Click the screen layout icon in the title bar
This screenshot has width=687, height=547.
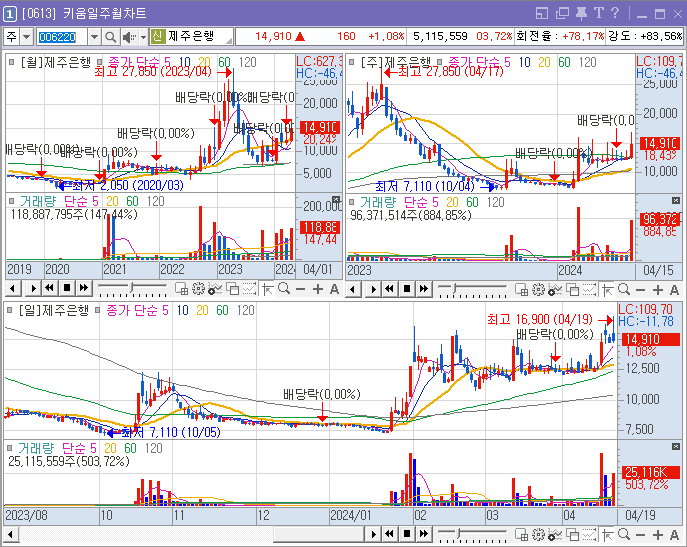pyautogui.click(x=542, y=14)
